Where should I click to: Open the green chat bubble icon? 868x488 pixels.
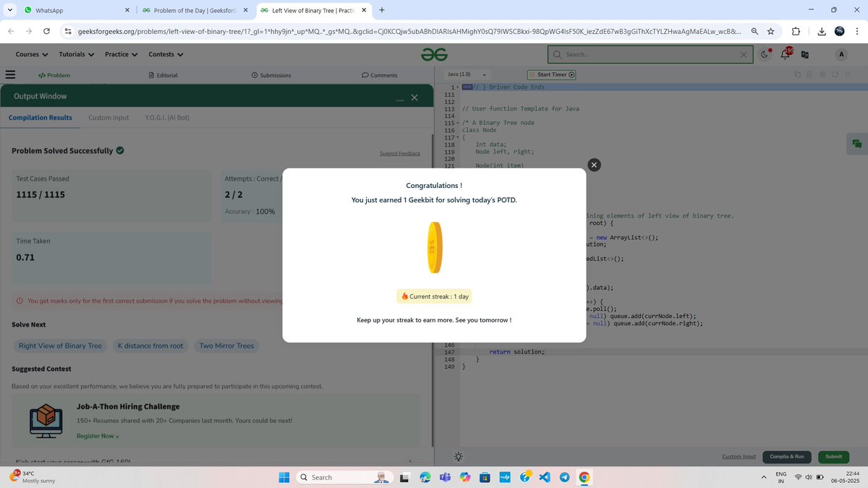tap(856, 144)
